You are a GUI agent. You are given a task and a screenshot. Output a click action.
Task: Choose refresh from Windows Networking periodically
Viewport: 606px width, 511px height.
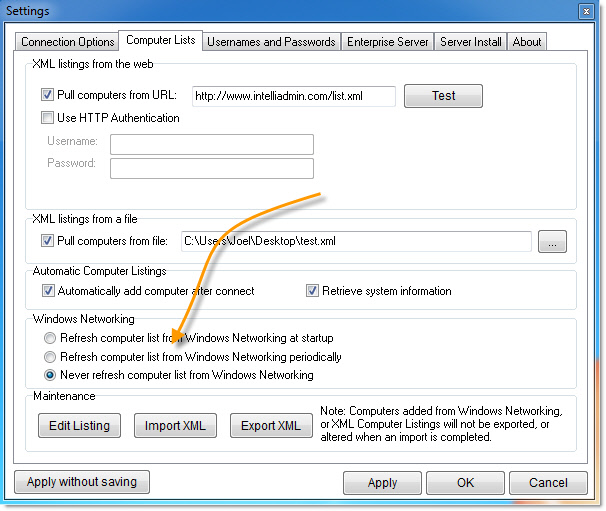point(49,357)
